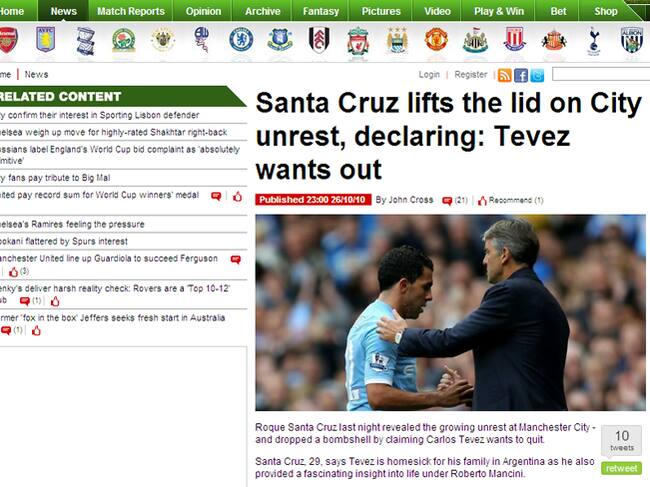The width and height of the screenshot is (650, 487).
Task: Follow the Login link
Action: click(x=429, y=75)
